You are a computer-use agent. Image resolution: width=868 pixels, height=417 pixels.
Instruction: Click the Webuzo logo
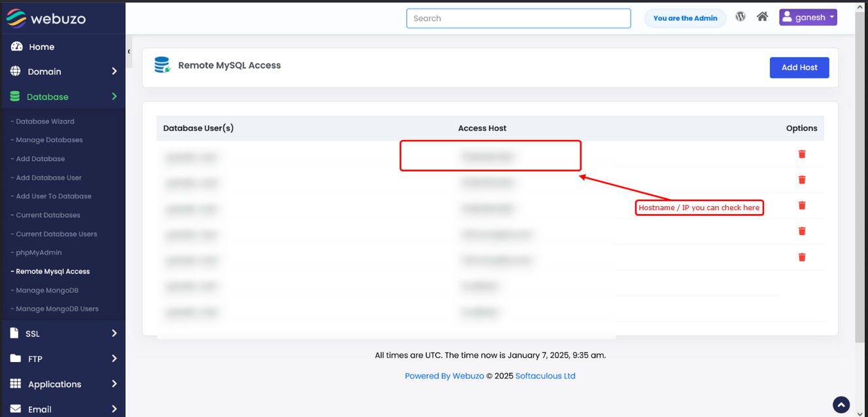pyautogui.click(x=46, y=18)
